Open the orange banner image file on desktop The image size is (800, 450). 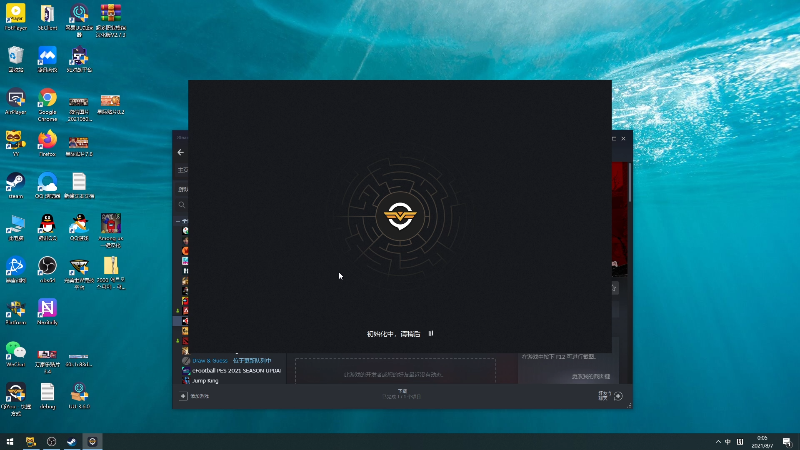tap(111, 104)
